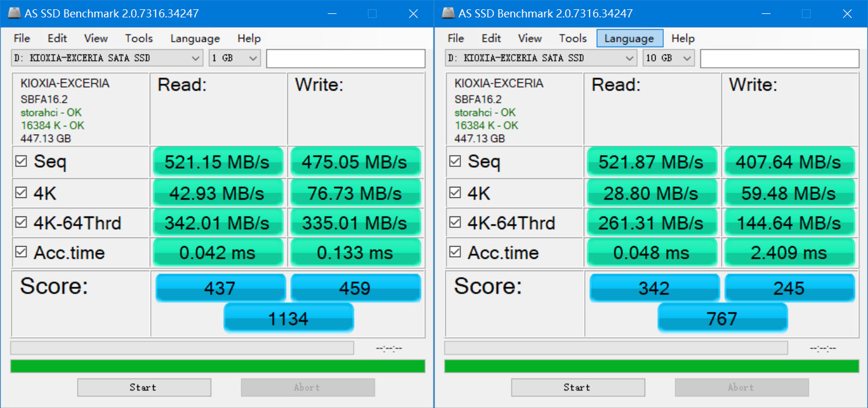868x408 pixels.
Task: Click the 475.05 MB/s Seq write result
Action: point(355,162)
